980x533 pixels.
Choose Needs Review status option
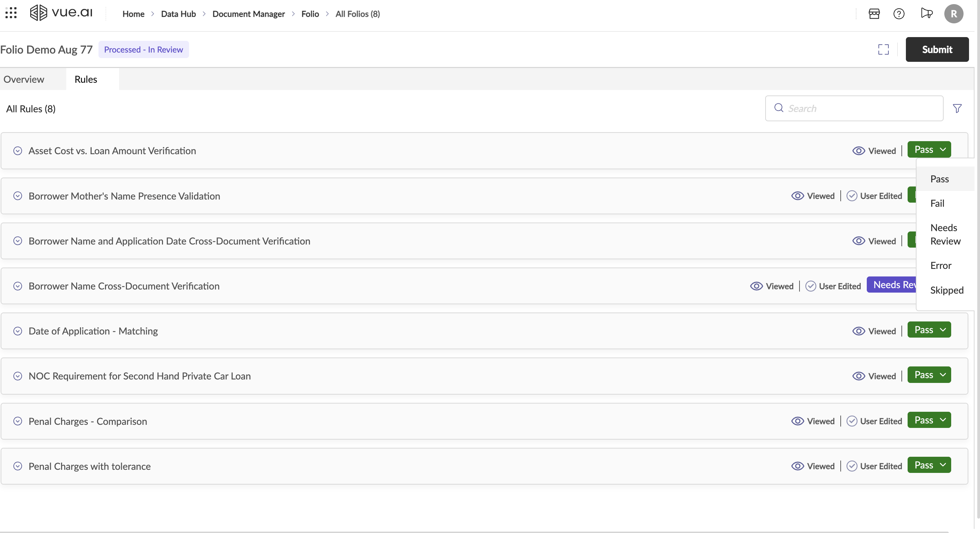click(945, 234)
